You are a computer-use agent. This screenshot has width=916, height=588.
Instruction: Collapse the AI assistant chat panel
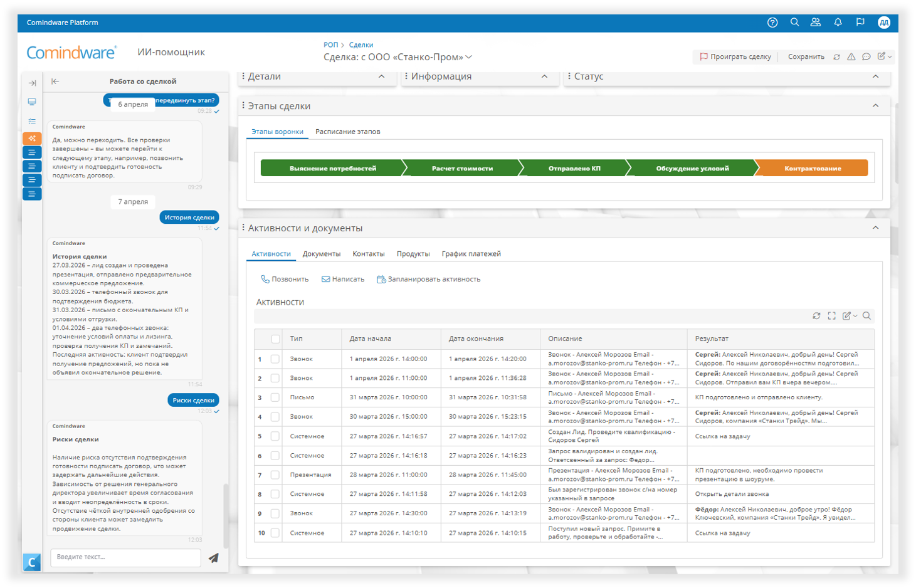tap(55, 81)
